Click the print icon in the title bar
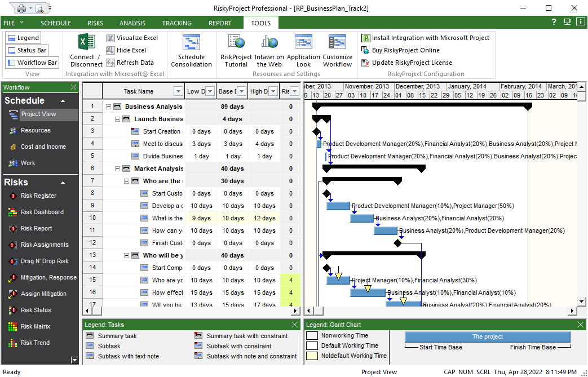 (22, 8)
